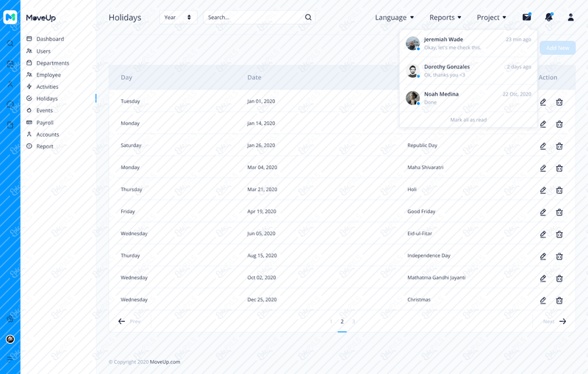
Task: Open Employee in sidebar menu
Action: click(x=43, y=75)
